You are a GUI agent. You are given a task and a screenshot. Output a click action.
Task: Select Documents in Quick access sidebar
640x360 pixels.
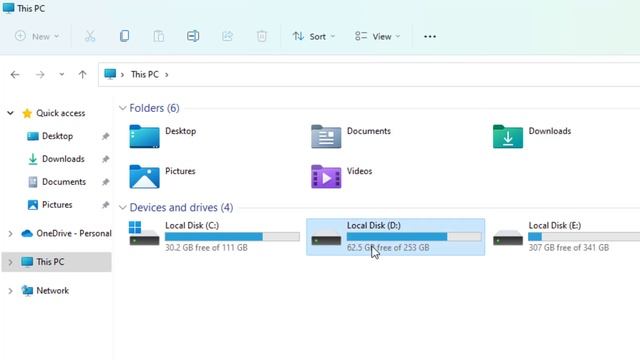[x=64, y=182]
